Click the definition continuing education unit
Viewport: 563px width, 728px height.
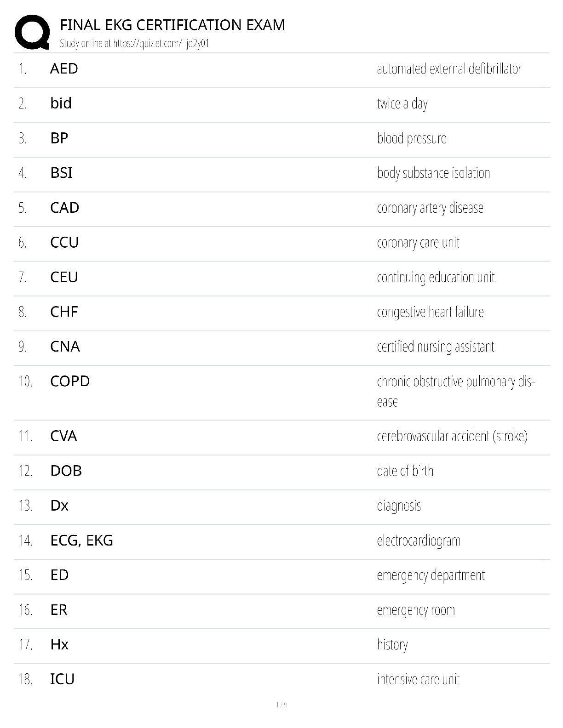(436, 277)
